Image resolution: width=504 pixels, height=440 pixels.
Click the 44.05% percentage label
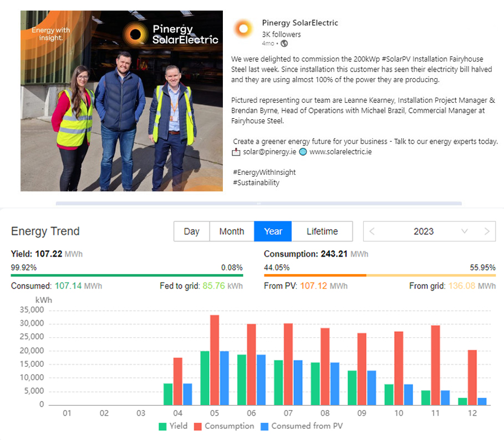277,267
